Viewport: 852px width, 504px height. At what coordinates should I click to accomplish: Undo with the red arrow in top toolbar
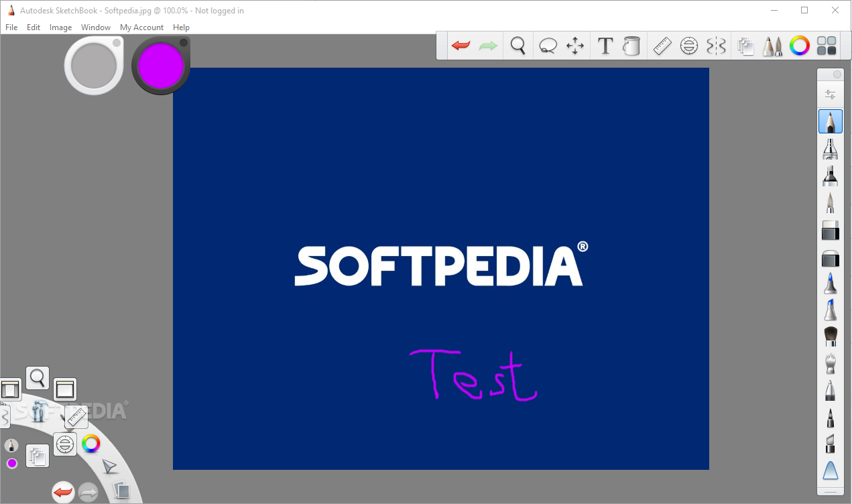pos(461,46)
